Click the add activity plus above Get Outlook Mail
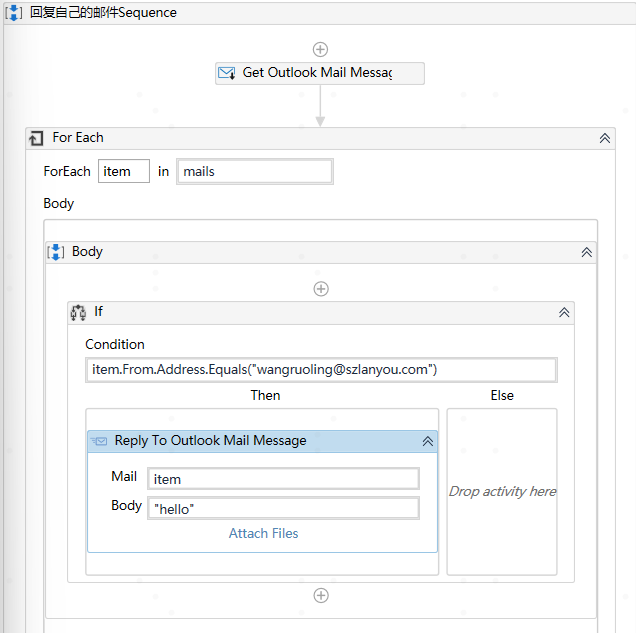The image size is (636, 633). tap(320, 49)
